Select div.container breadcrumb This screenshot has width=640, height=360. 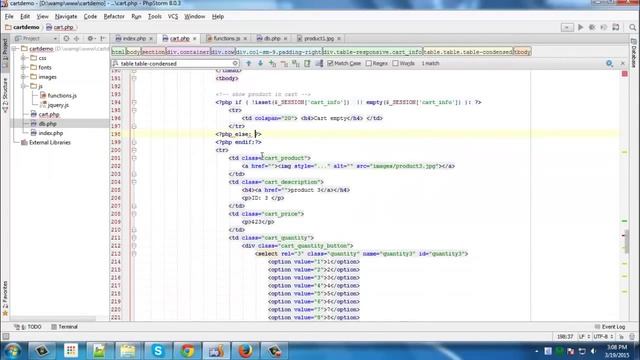188,52
